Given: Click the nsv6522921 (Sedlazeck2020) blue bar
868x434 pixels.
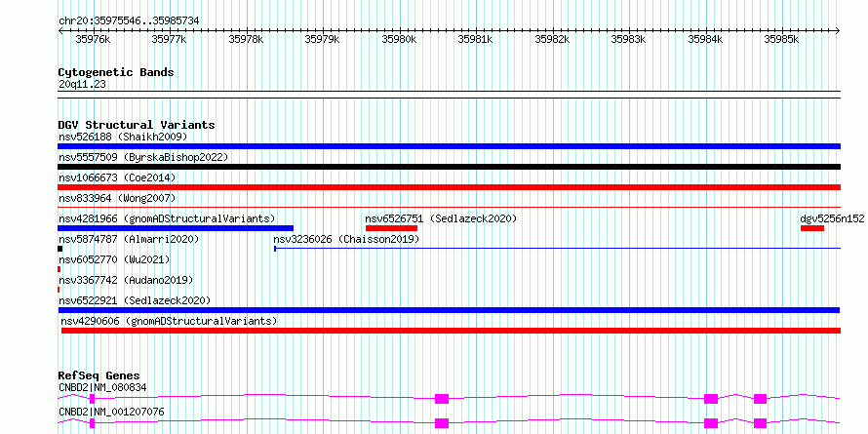Looking at the screenshot, I should [x=449, y=310].
